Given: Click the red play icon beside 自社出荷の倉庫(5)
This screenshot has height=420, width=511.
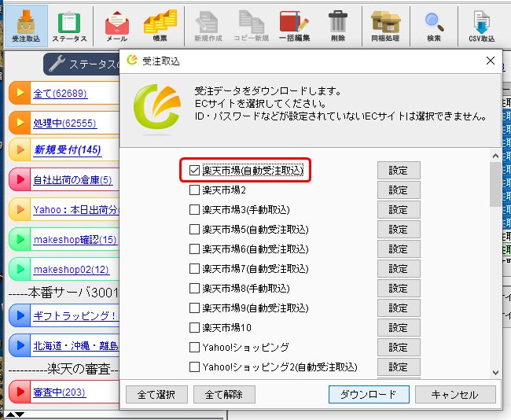Looking at the screenshot, I should tap(20, 179).
